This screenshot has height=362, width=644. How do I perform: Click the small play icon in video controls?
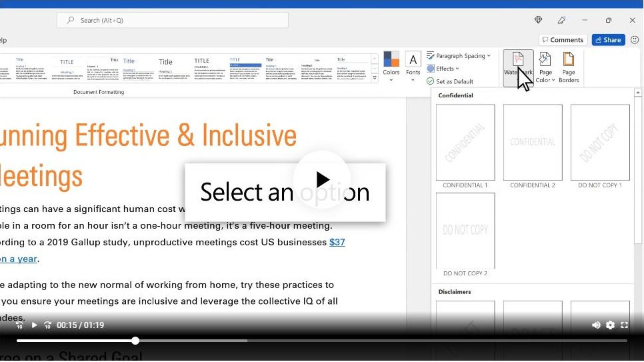click(34, 325)
